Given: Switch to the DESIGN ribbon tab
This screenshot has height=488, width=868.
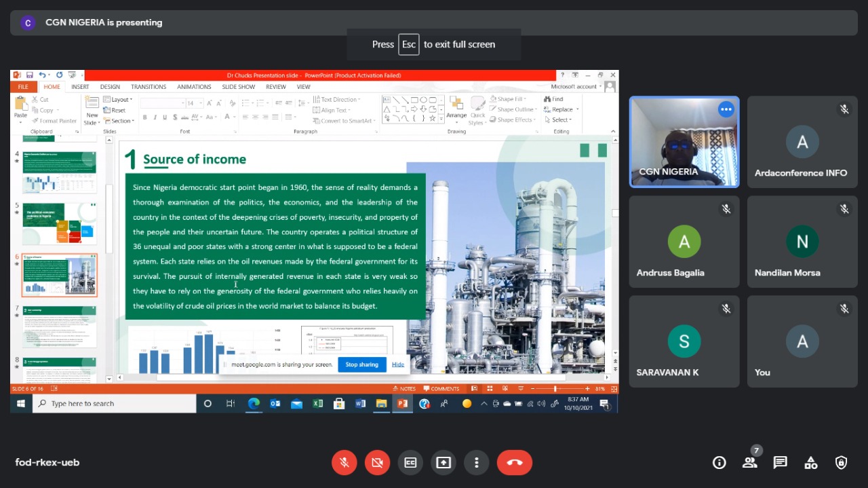Looking at the screenshot, I should pos(110,87).
